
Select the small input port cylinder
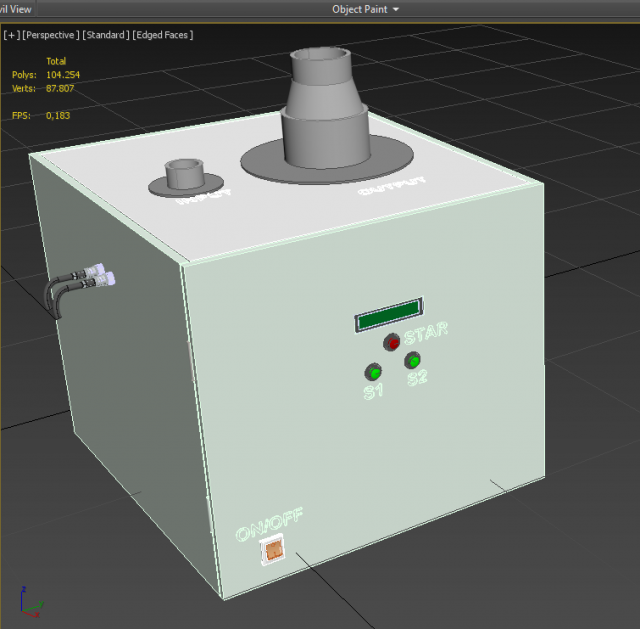coord(185,173)
